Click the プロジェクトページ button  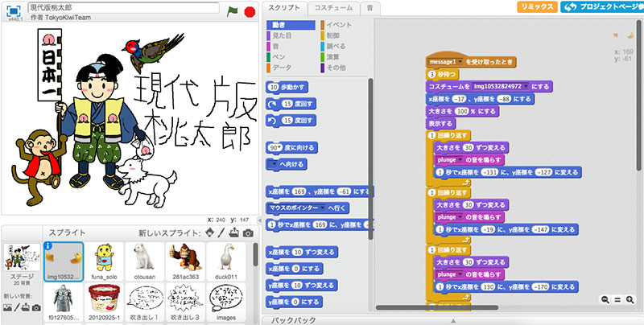click(602, 7)
